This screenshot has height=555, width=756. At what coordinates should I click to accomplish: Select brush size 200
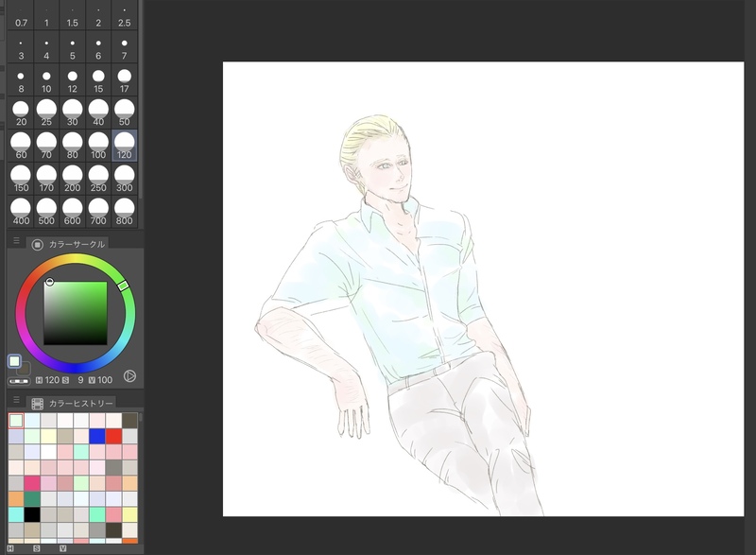tap(73, 179)
